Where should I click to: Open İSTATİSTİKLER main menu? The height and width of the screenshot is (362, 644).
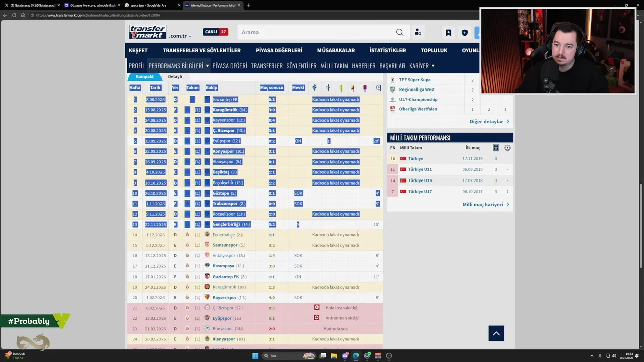coord(387,50)
